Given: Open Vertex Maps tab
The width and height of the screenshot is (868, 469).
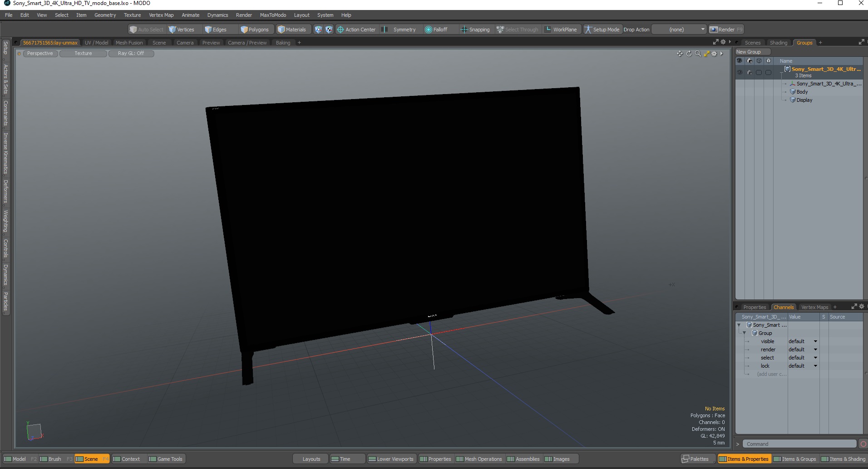Looking at the screenshot, I should click(814, 307).
